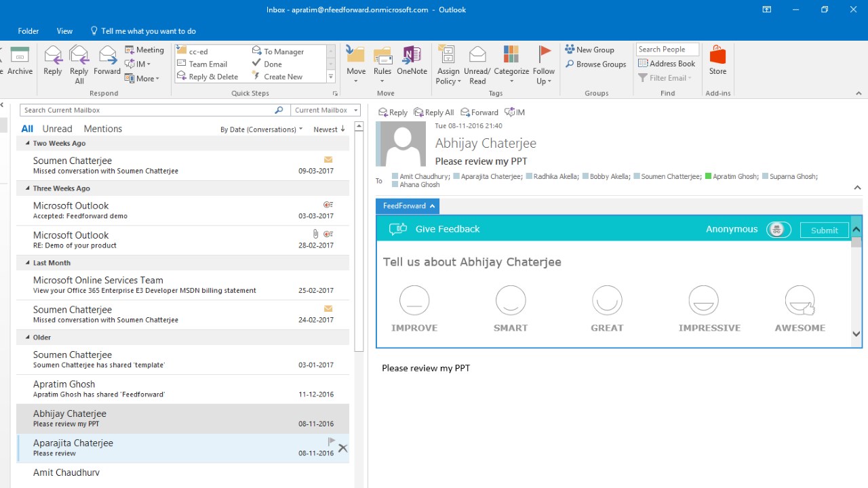Open the IM dropdown in Respond group
868x488 pixels.
[x=138, y=64]
